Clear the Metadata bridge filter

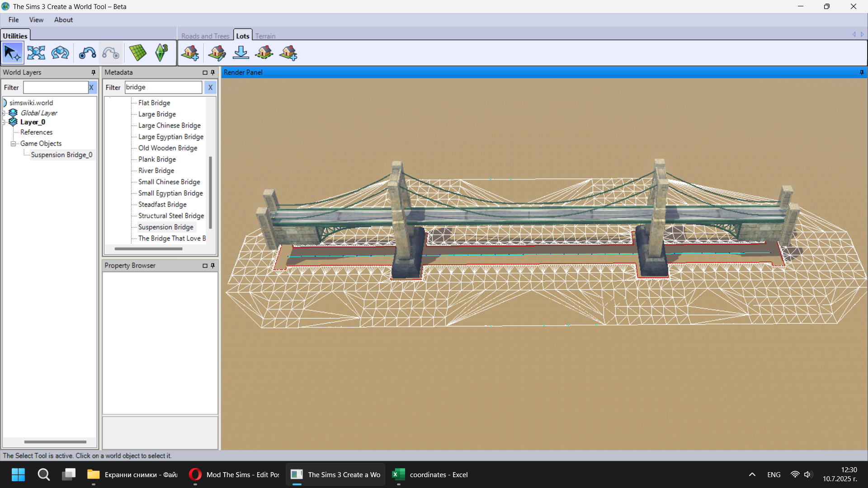(210, 87)
